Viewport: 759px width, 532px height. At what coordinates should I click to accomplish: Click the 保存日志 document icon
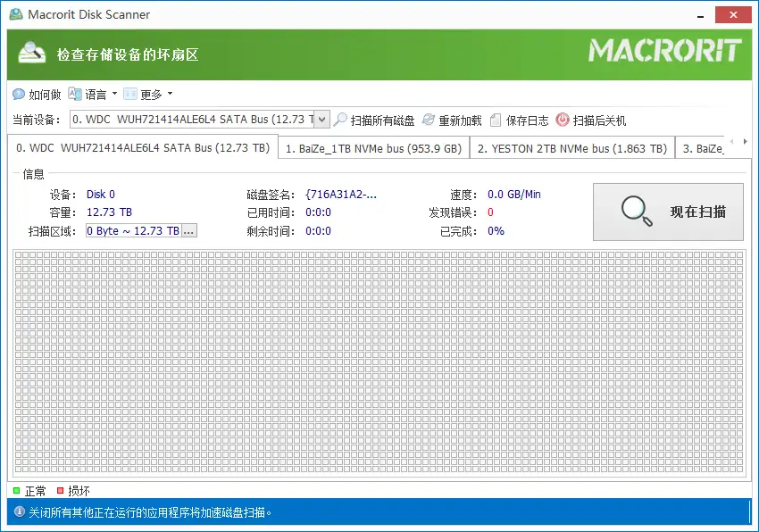point(496,120)
